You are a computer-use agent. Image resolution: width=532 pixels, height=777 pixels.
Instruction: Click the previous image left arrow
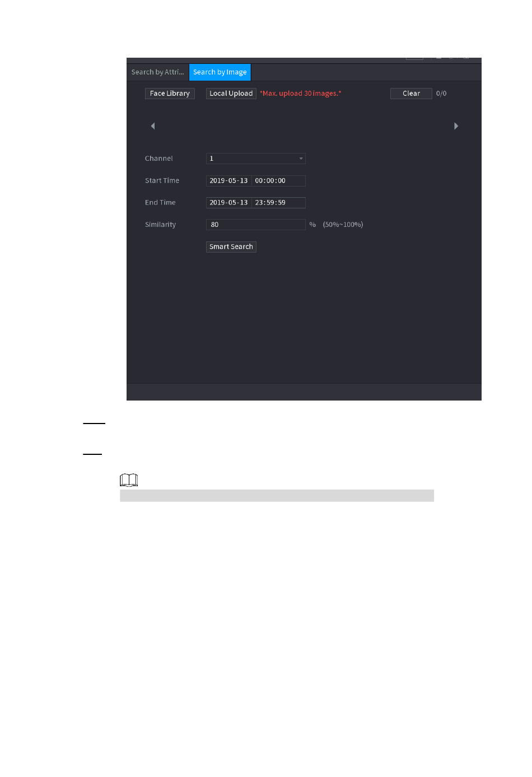[x=153, y=126]
